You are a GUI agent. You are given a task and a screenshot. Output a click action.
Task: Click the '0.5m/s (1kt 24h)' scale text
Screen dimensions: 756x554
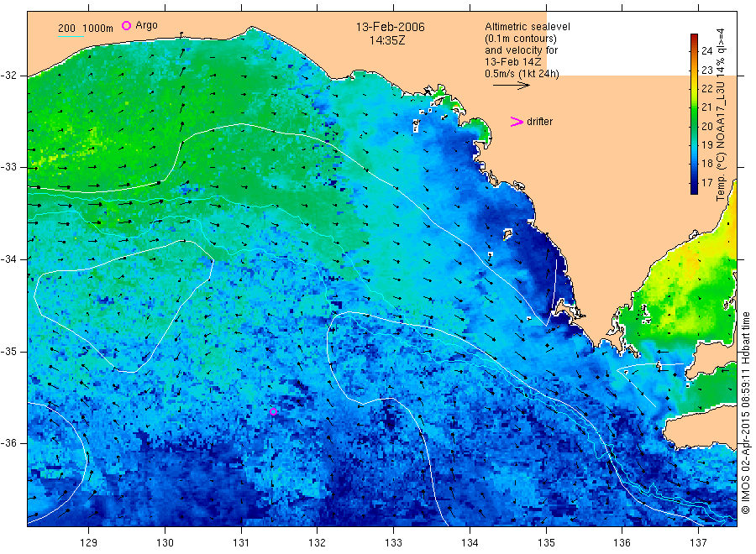coord(522,74)
